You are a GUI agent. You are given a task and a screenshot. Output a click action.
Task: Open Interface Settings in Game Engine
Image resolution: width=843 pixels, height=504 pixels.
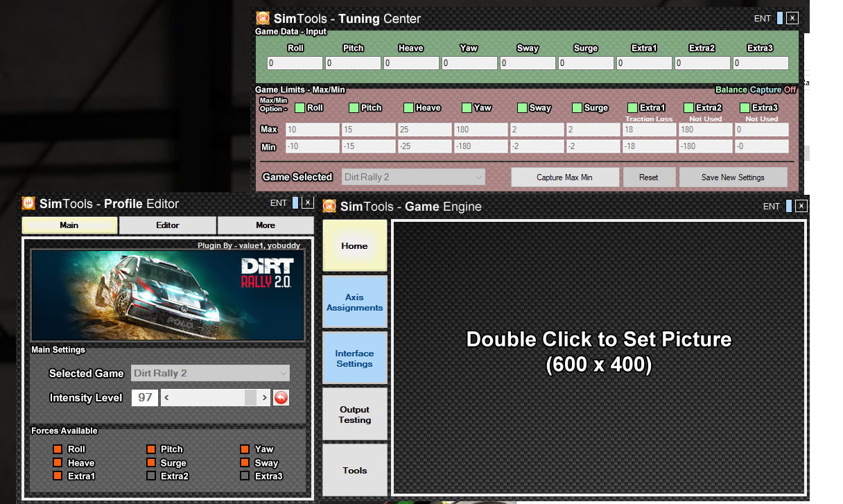point(354,358)
